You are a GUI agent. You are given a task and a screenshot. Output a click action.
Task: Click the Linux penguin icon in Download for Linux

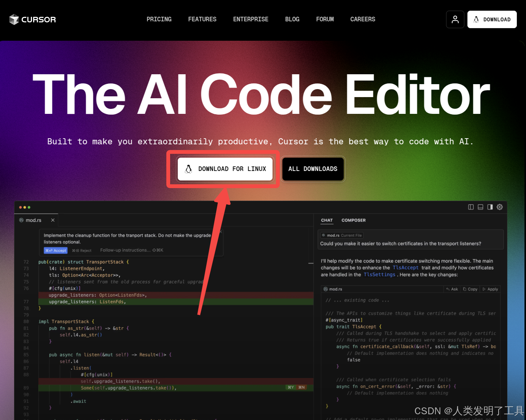click(x=188, y=169)
